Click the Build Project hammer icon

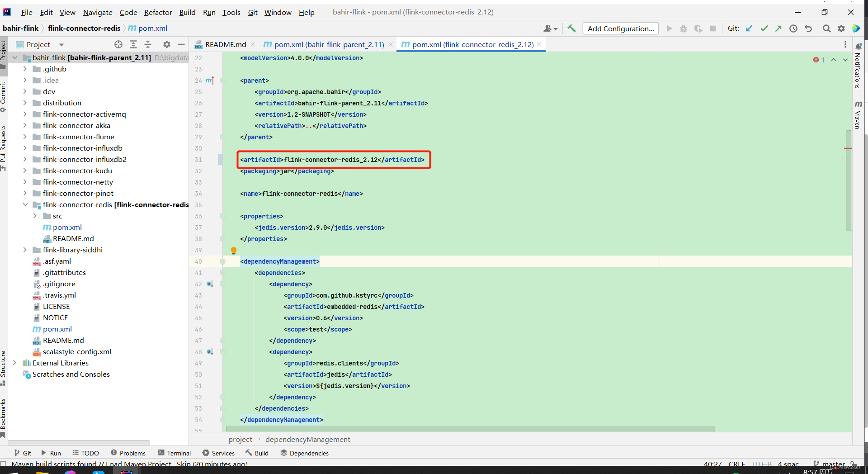pos(572,28)
